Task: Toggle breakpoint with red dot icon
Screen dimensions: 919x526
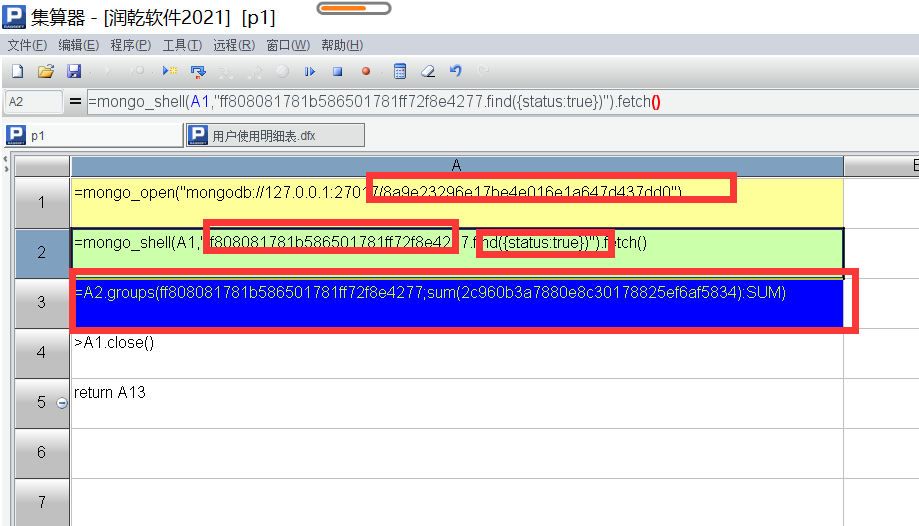Action: click(x=366, y=72)
